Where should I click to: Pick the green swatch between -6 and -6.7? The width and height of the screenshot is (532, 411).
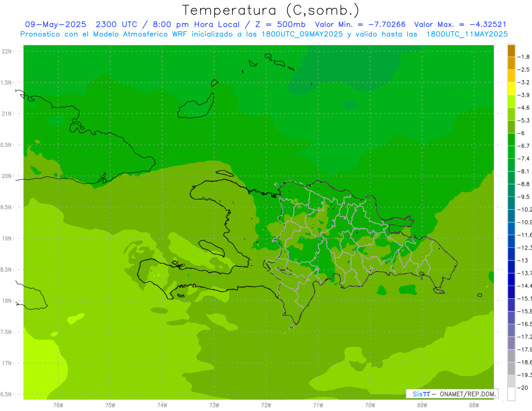click(511, 140)
